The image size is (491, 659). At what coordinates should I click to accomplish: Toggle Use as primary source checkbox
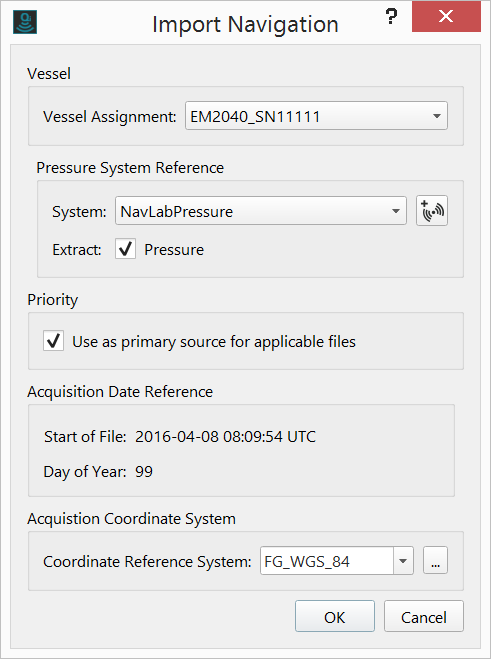(53, 341)
